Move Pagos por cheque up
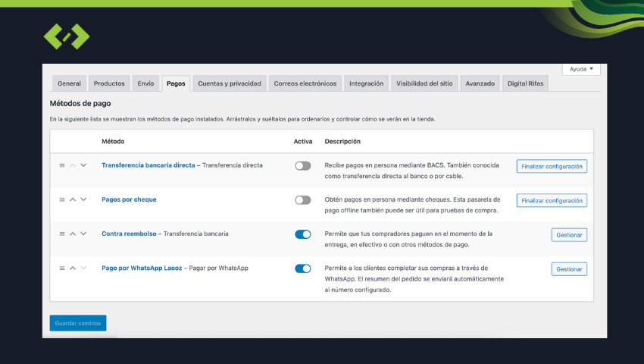Image resolution: width=644 pixels, height=364 pixels. coord(73,199)
